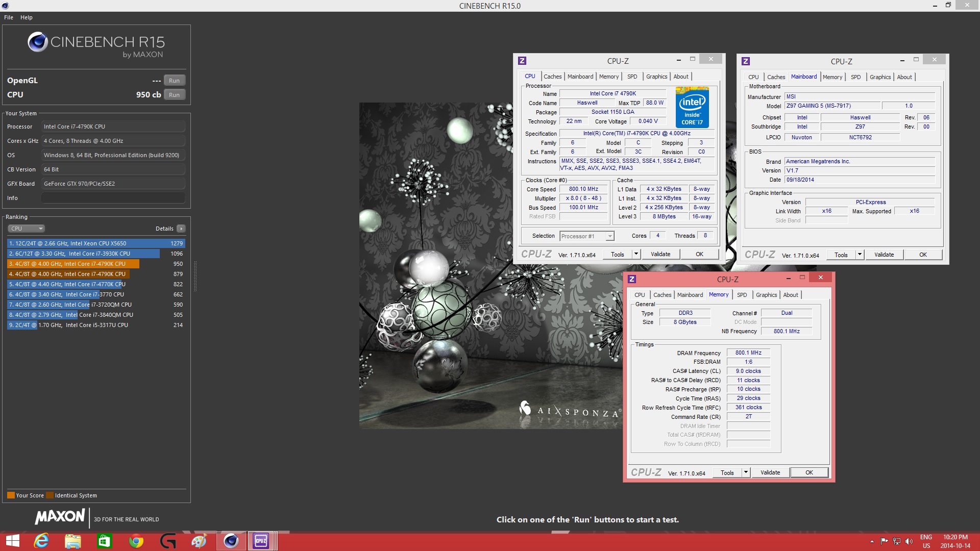980x551 pixels.
Task: Expand Tools dropdown arrow in CPU window
Action: coord(636,254)
